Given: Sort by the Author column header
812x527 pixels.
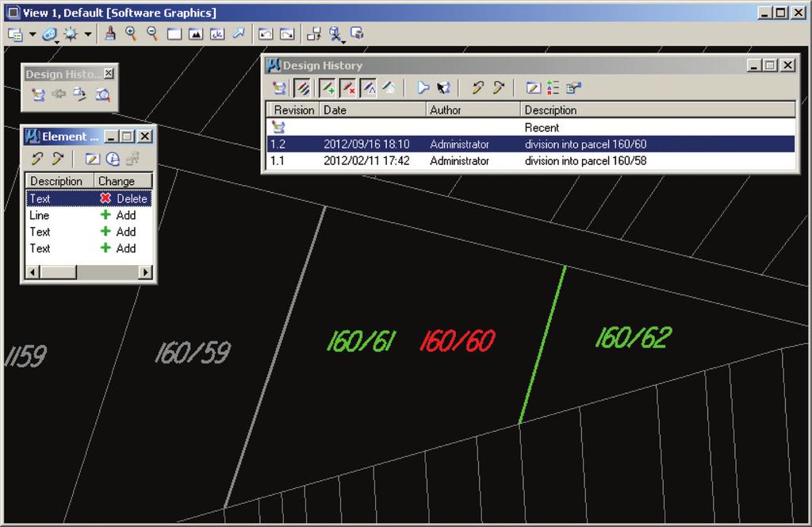Looking at the screenshot, I should 473,110.
